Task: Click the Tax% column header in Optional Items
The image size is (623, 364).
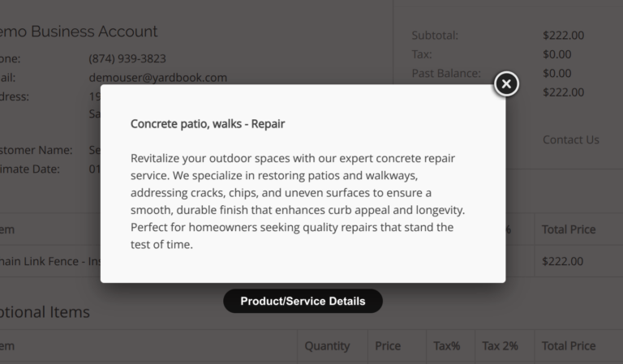Action: coord(446,346)
